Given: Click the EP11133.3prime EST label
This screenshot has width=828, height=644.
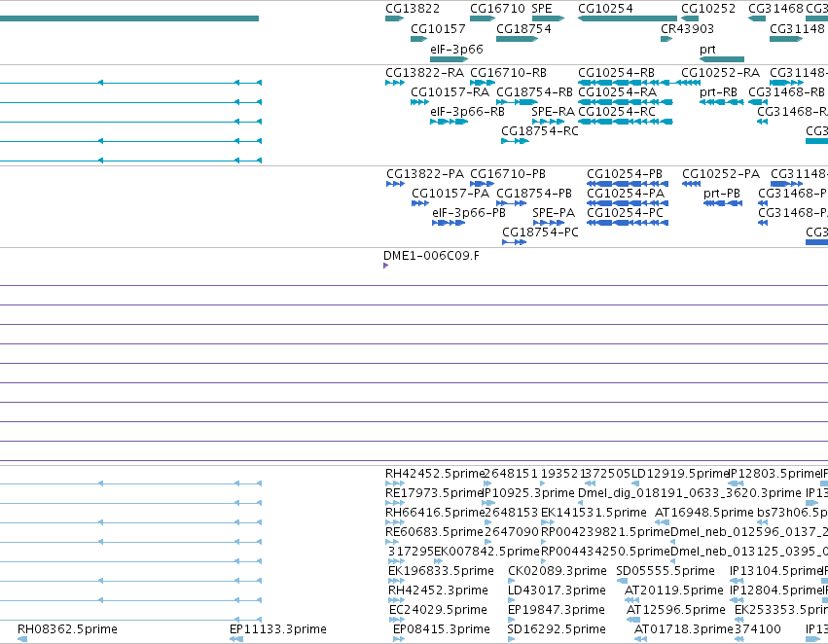Looking at the screenshot, I should 278,629.
